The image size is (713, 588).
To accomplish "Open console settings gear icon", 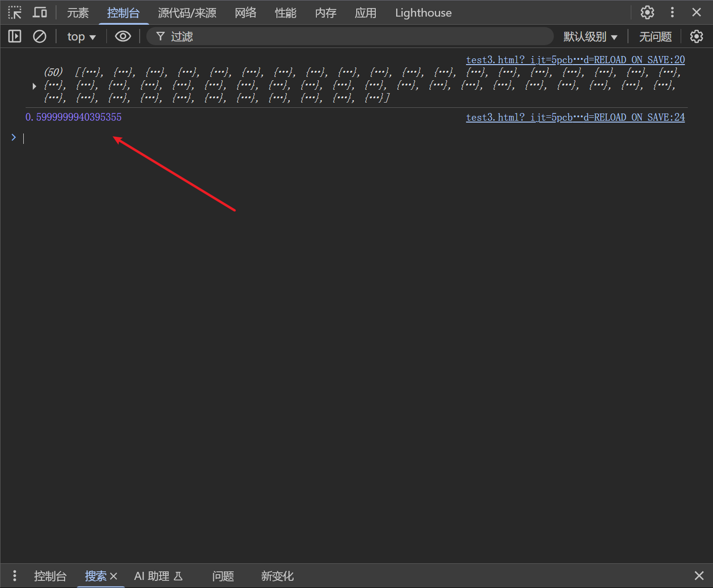I will pos(696,37).
